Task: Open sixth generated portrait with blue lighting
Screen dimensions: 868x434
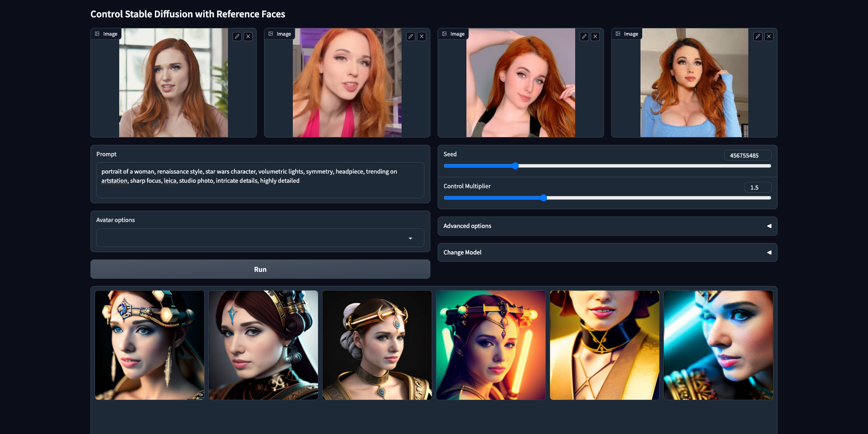Action: coord(719,345)
